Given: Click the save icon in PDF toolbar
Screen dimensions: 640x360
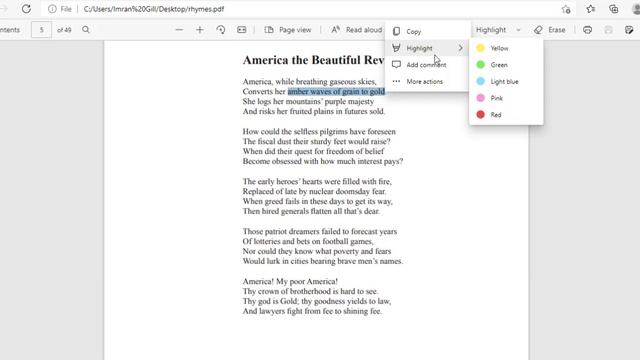Looking at the screenshot, I should pyautogui.click(x=608, y=30).
